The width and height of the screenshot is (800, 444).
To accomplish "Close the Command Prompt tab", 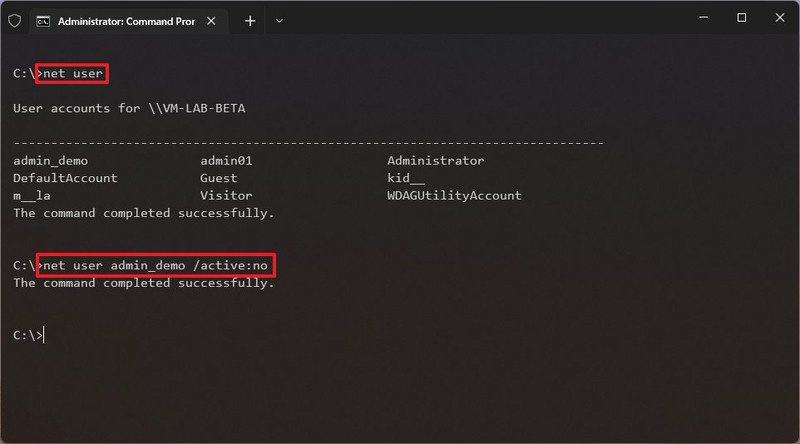I will pos(211,21).
